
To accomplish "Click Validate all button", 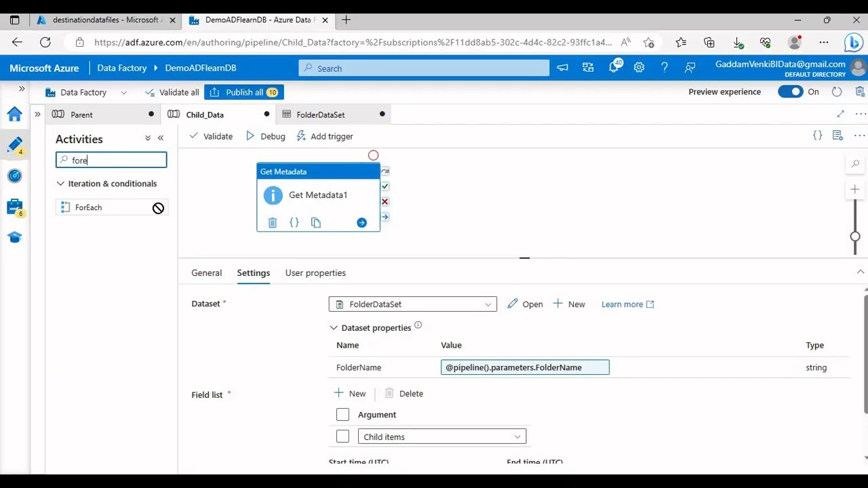I will [172, 92].
